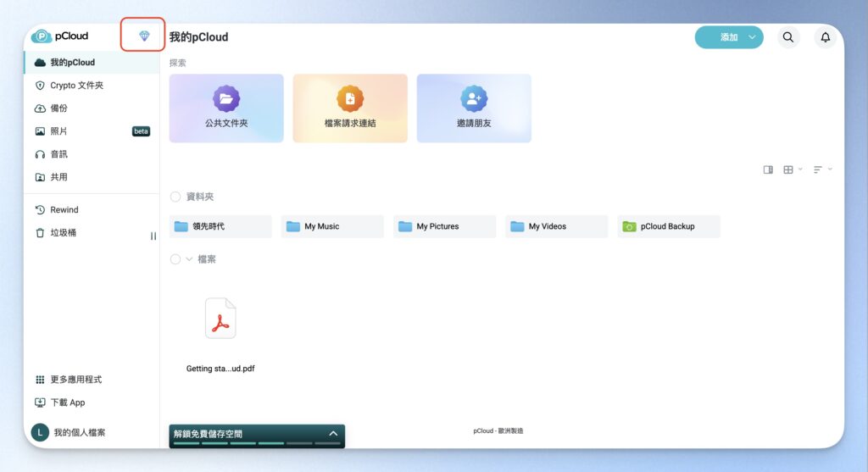The image size is (868, 472).
Task: Click the pCloud logo in sidebar
Action: click(x=60, y=36)
